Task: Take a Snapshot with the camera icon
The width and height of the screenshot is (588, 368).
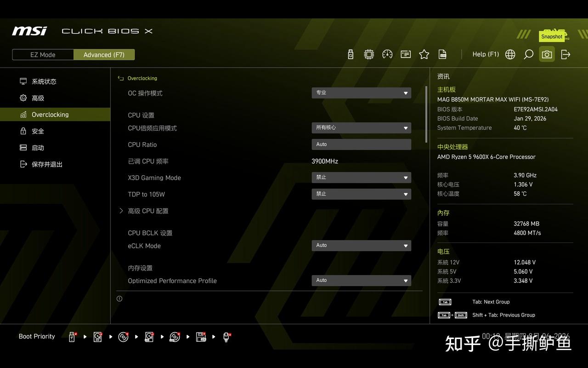Action: coord(547,54)
